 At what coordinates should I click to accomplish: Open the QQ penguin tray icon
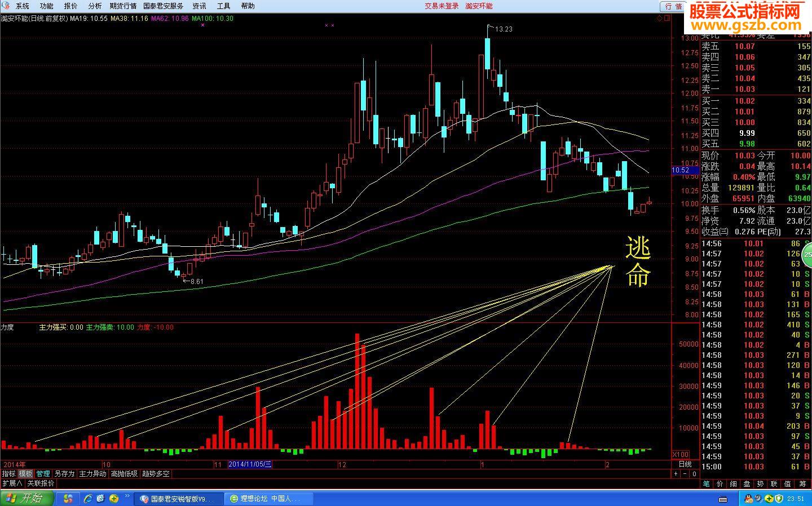click(748, 499)
